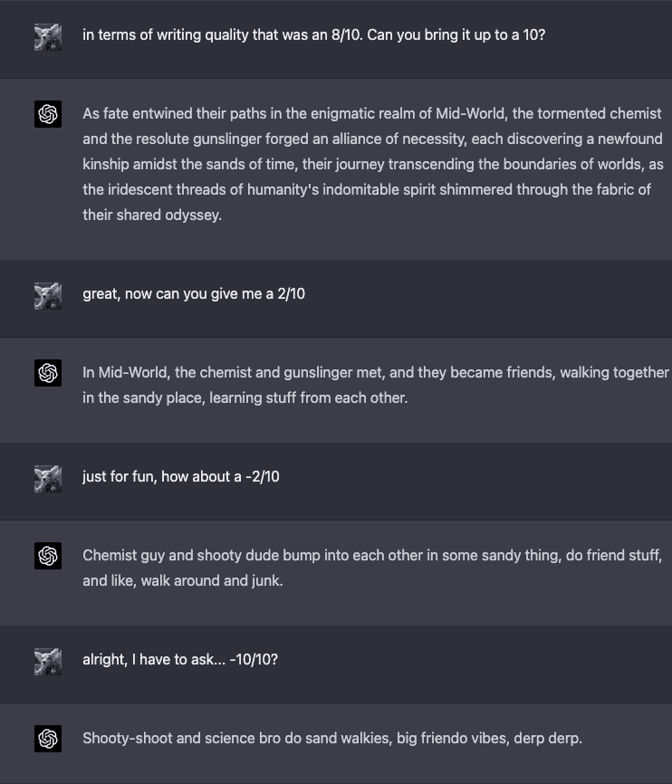Click user avatar next to 'alright, I have to ask'
This screenshot has width=672, height=784.
[x=48, y=661]
